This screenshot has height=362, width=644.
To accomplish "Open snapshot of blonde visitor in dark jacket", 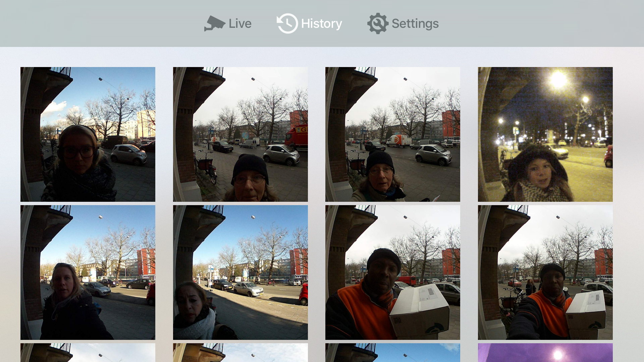I will 88,273.
